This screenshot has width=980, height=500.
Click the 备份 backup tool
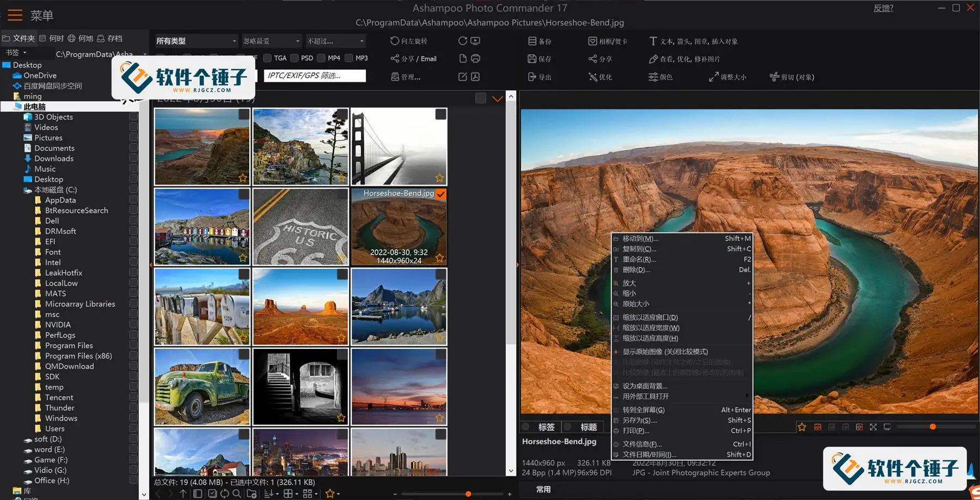point(540,41)
